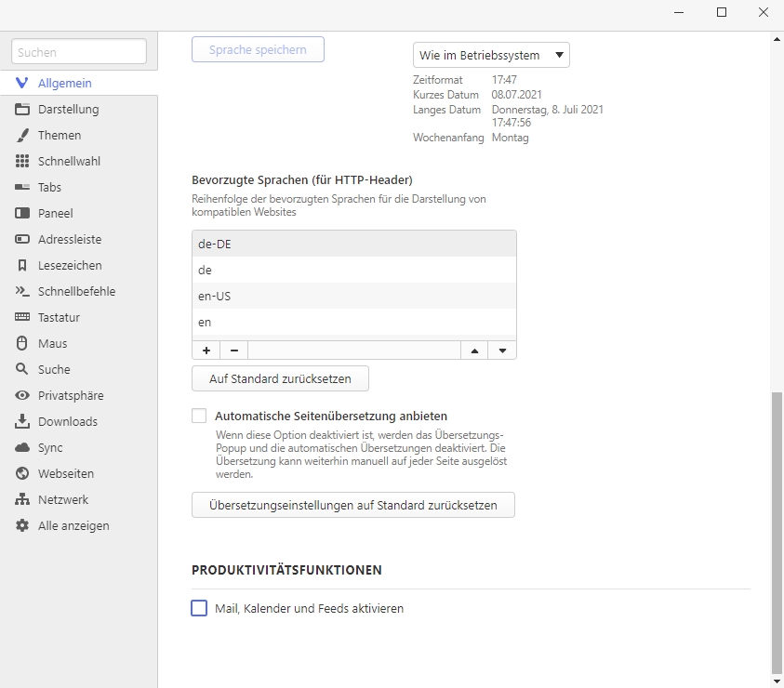Select the de-DE language row
Viewport: 784px width, 688px height.
pyautogui.click(x=354, y=244)
